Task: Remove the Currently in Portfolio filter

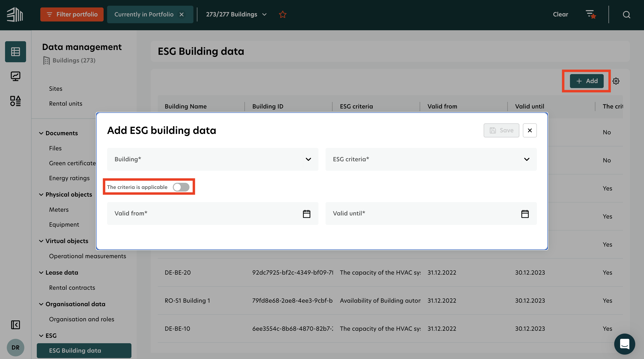Action: click(182, 14)
